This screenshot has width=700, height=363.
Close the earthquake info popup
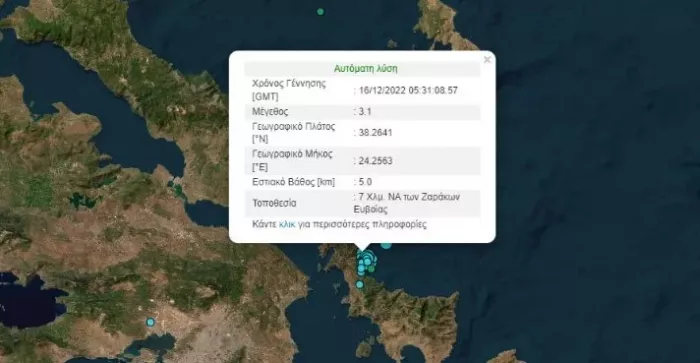click(x=487, y=59)
